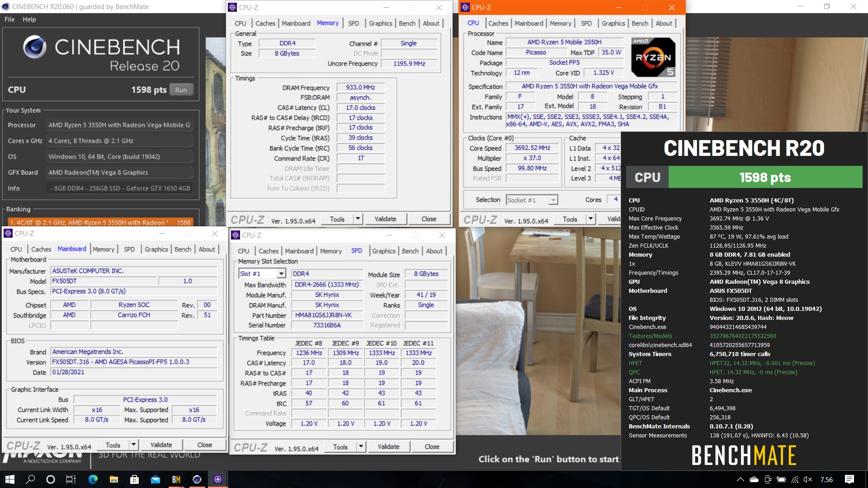This screenshot has width=868, height=488.
Task: Open Mainboard tab in orange CPU window
Action: point(529,23)
